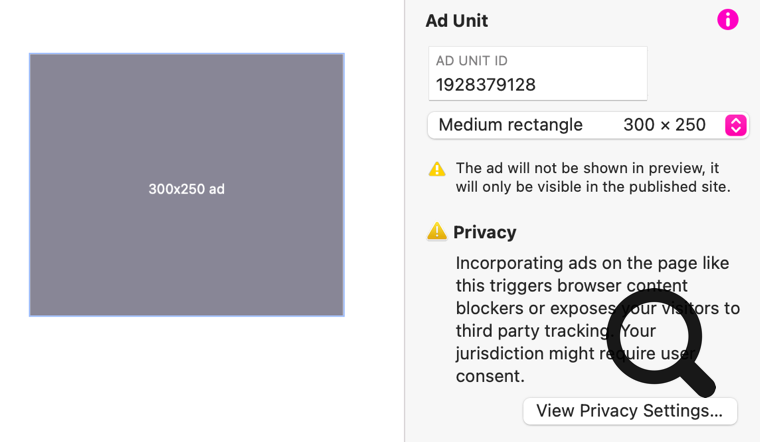Image resolution: width=760 pixels, height=442 pixels.
Task: Click the Privacy section heading text
Action: coord(485,232)
